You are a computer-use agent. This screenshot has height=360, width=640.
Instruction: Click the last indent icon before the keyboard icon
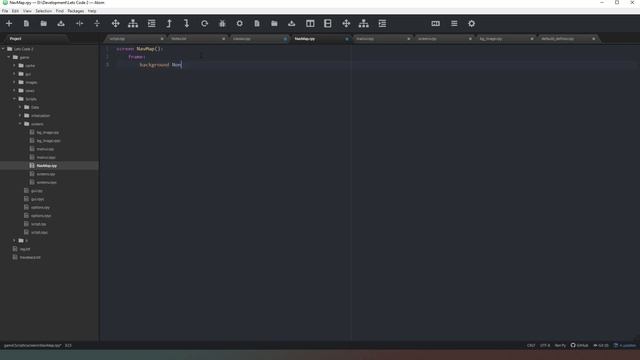tap(382, 24)
